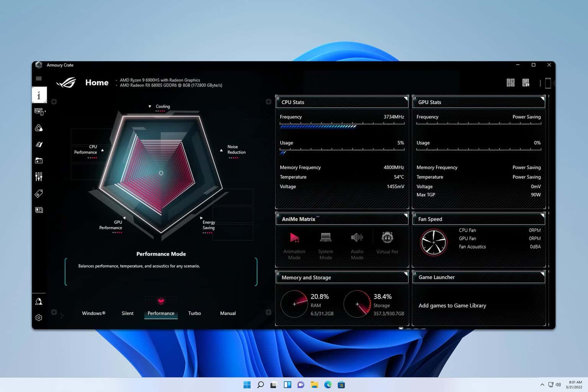Expand the GPU Stats panel corner
The height and width of the screenshot is (392, 588).
pos(542,99)
